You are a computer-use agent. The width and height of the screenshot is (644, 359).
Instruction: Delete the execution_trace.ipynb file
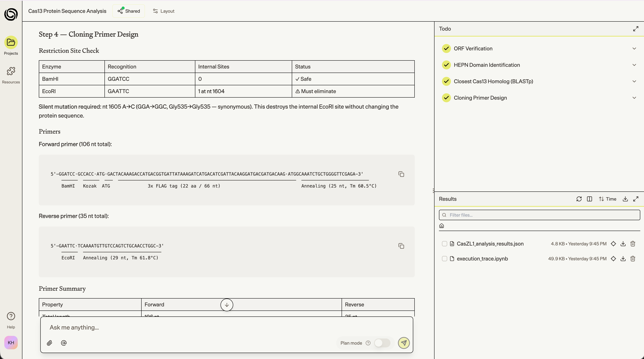pyautogui.click(x=633, y=259)
